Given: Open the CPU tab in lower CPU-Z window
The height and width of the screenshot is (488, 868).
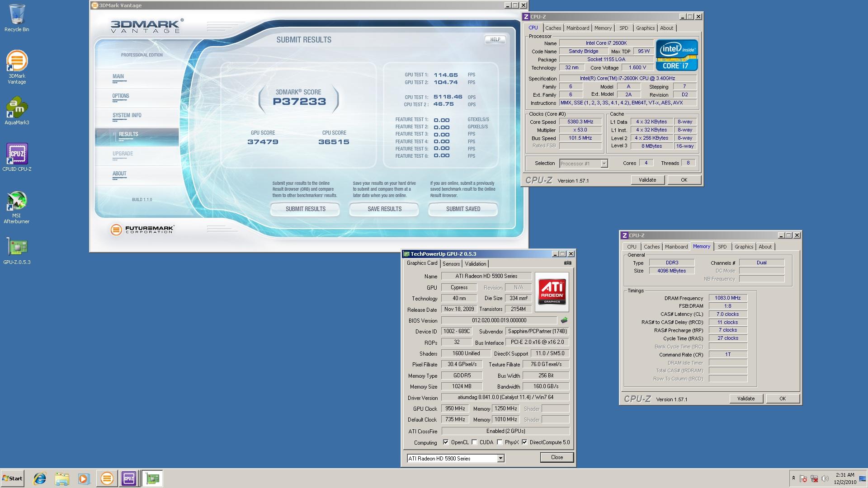Looking at the screenshot, I should (632, 247).
